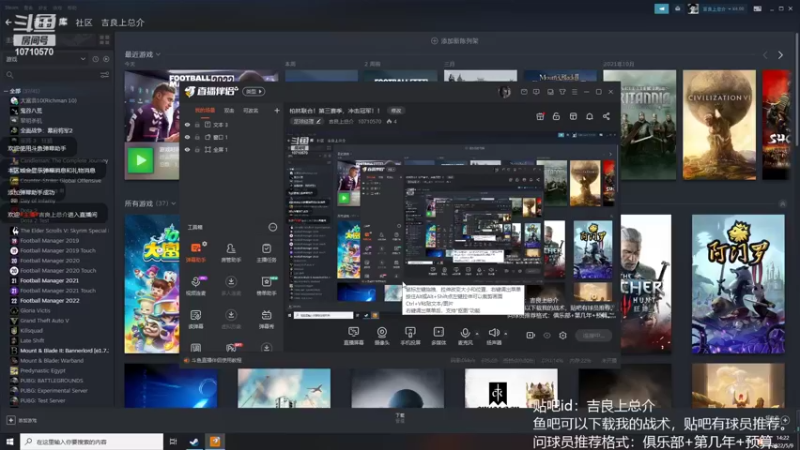Hide the 全屏 1 source layer
This screenshot has width=800, height=450.
click(x=187, y=149)
